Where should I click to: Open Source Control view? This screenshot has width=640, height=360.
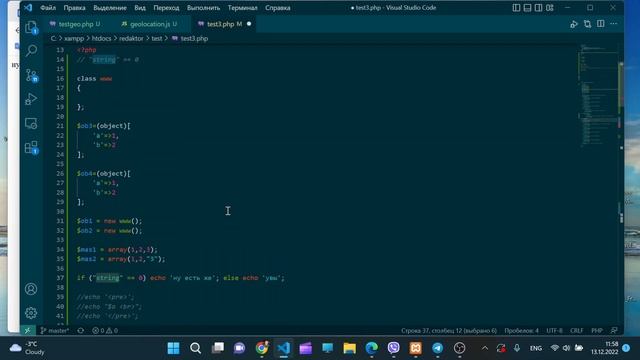31,75
